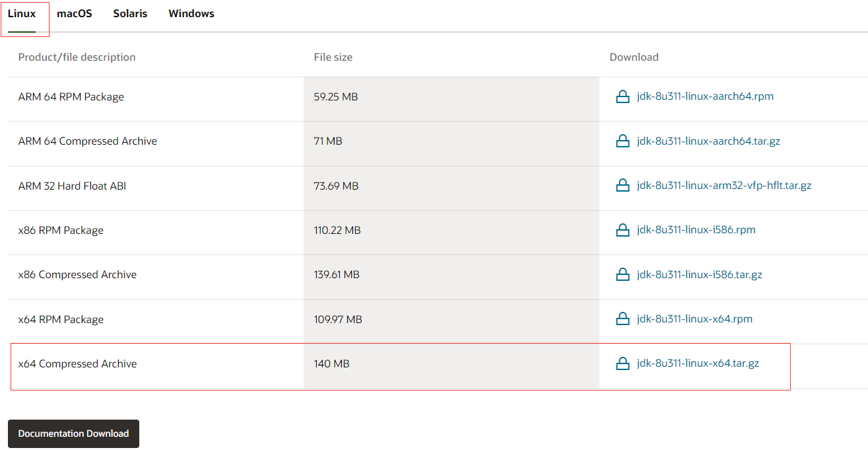The width and height of the screenshot is (868, 450).
Task: Download jdk-8u311-linux-aarch64.rpm link
Action: (705, 96)
